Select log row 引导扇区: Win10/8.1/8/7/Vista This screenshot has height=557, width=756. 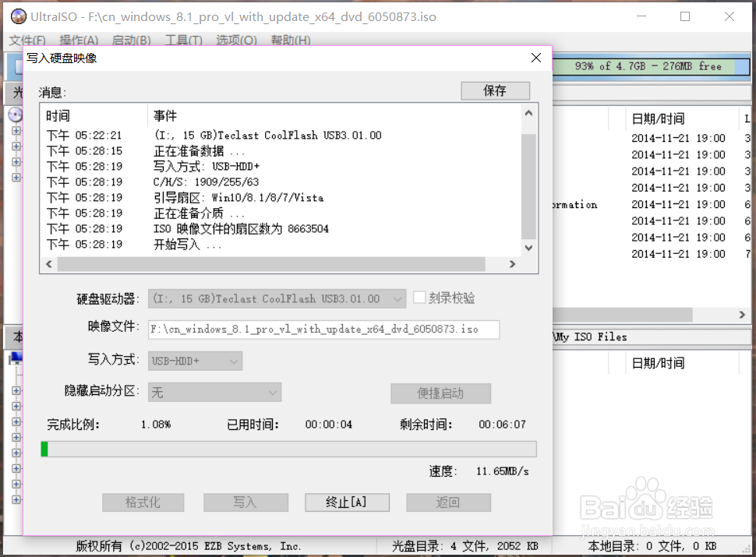coord(282,198)
